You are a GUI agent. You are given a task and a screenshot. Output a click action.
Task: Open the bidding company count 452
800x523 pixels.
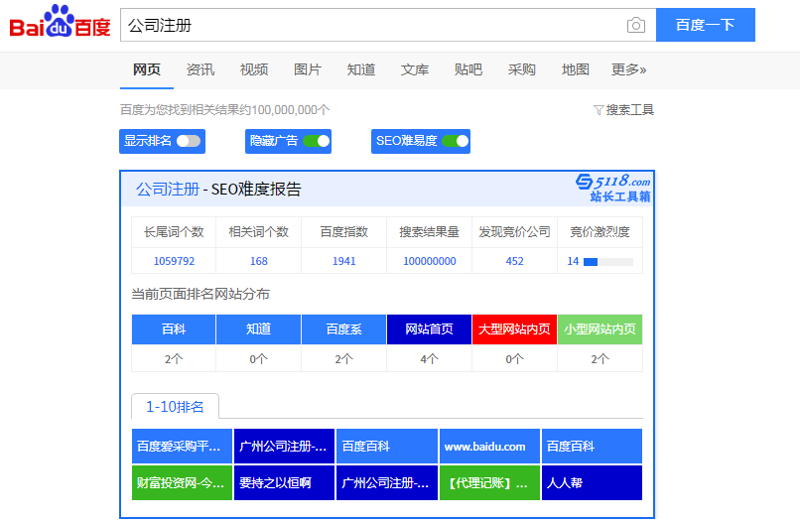514,261
